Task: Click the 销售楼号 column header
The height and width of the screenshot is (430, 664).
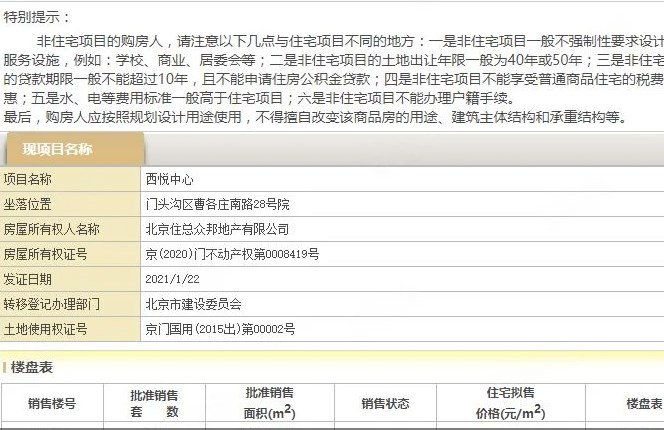Action: coord(52,404)
